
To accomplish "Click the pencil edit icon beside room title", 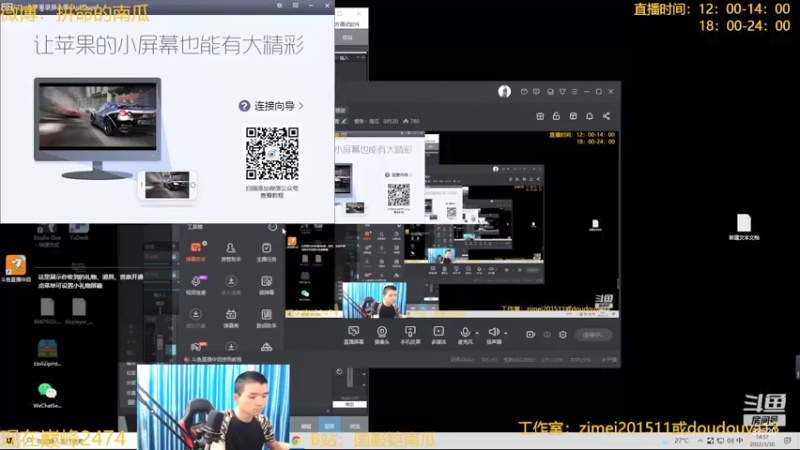I will (x=344, y=121).
